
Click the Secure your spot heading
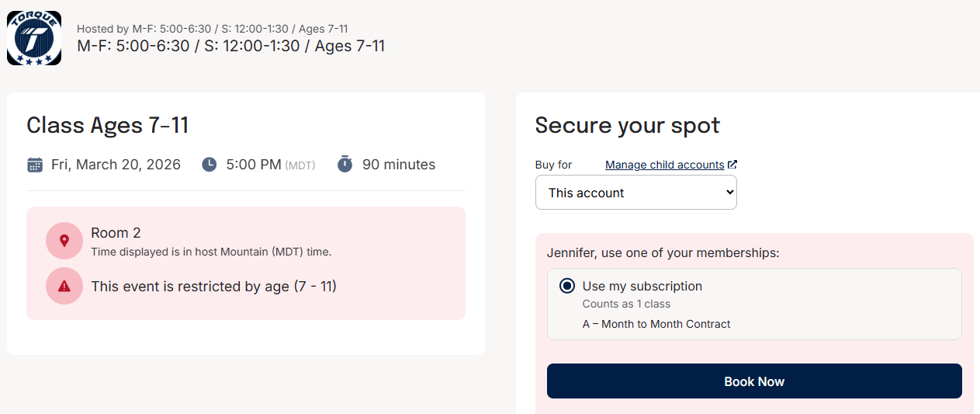point(627,125)
